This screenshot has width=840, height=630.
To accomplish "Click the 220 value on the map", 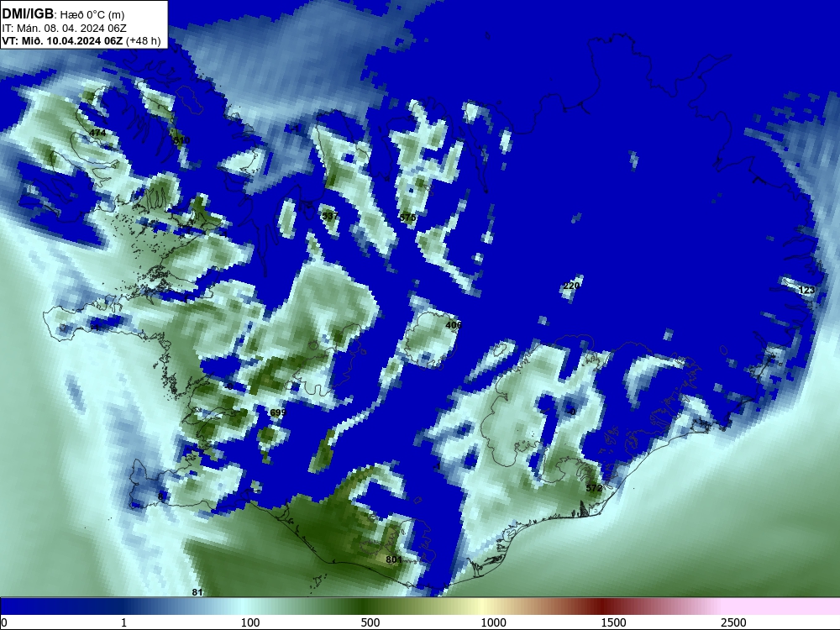I will click(x=571, y=286).
